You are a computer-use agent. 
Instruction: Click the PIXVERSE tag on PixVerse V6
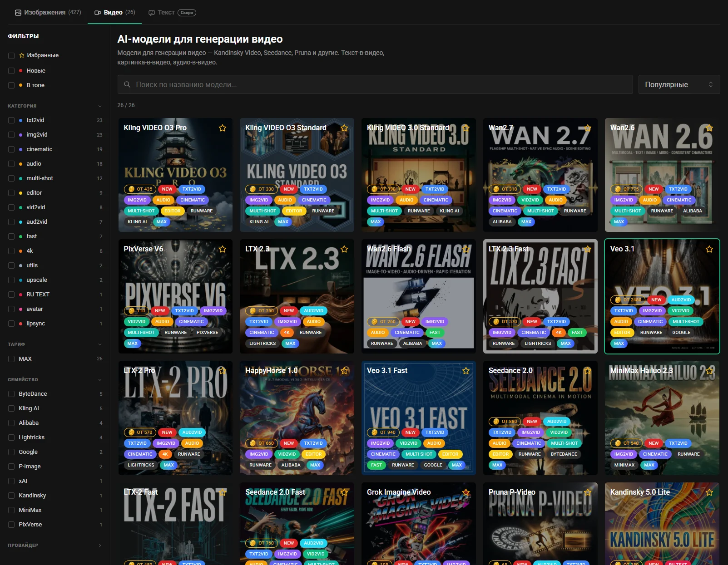tap(208, 333)
